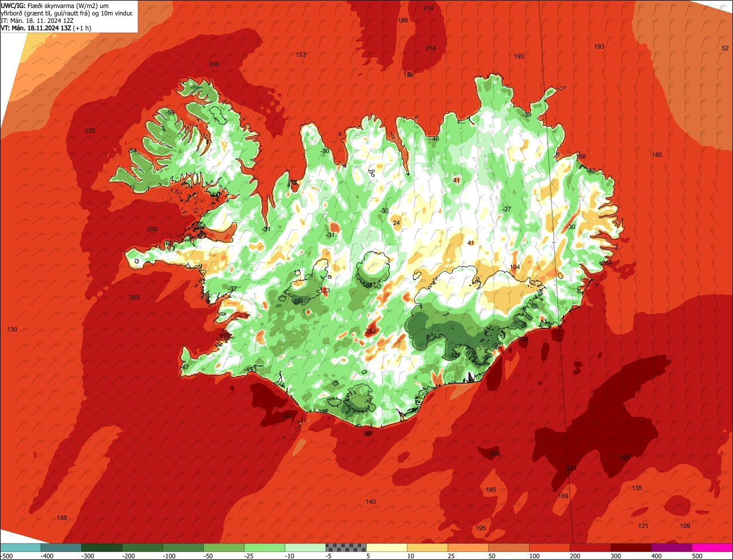Click the pale yellow swatch between 5 and 10

tap(387, 547)
